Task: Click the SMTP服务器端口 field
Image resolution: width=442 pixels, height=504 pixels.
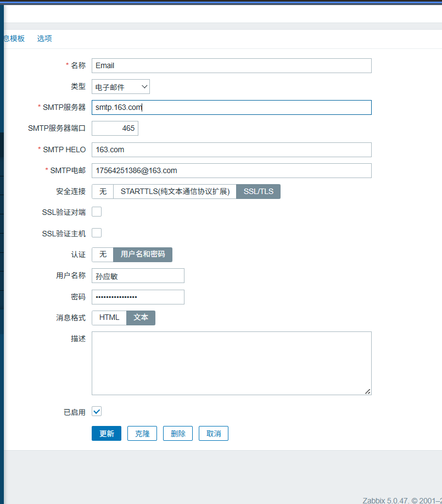Action: [x=115, y=128]
